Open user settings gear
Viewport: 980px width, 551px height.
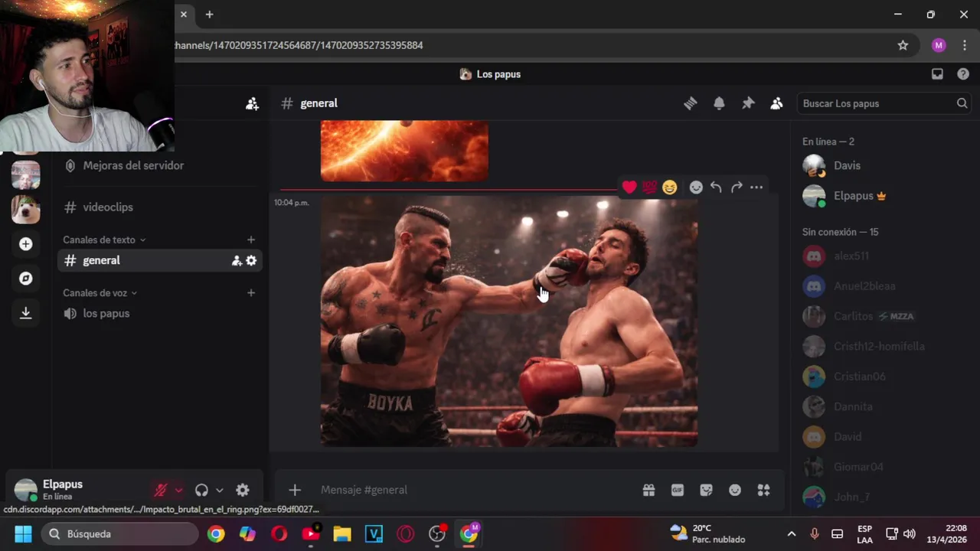pyautogui.click(x=243, y=491)
